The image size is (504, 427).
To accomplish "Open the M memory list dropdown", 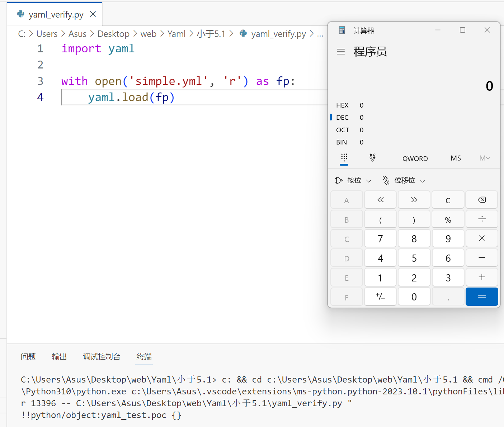I will 485,158.
